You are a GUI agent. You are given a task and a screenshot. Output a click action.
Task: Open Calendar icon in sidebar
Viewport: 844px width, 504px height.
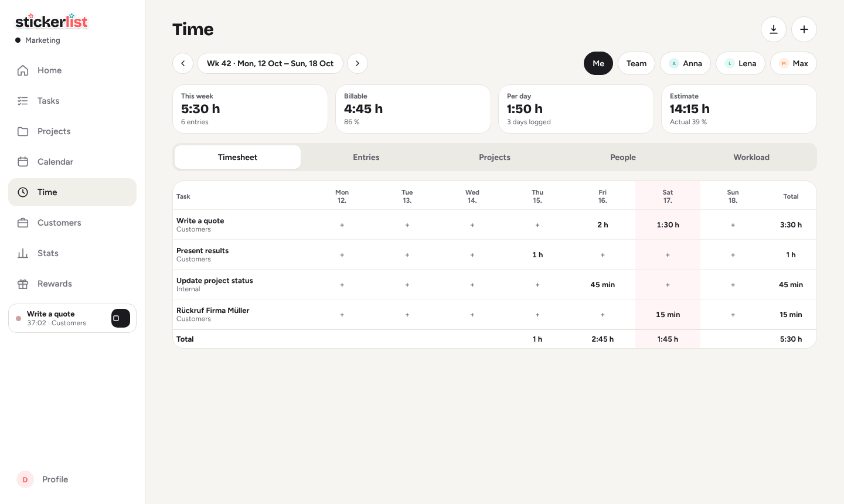(23, 162)
